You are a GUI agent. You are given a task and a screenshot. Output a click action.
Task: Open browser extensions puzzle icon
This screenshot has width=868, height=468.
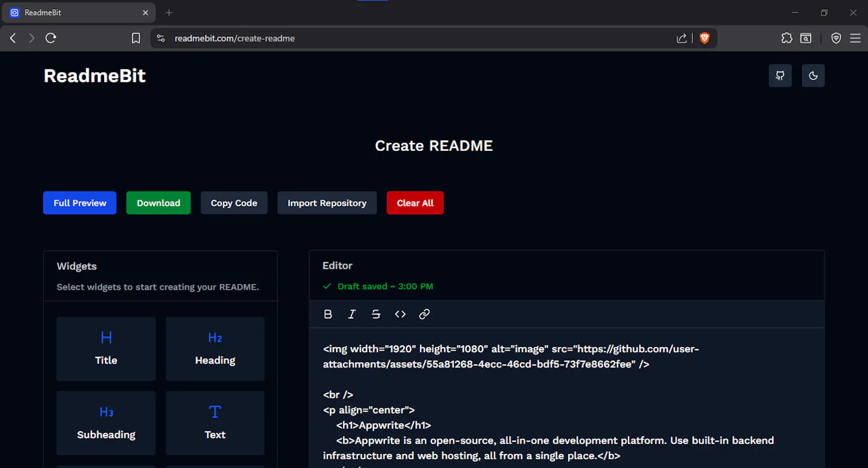coord(787,38)
